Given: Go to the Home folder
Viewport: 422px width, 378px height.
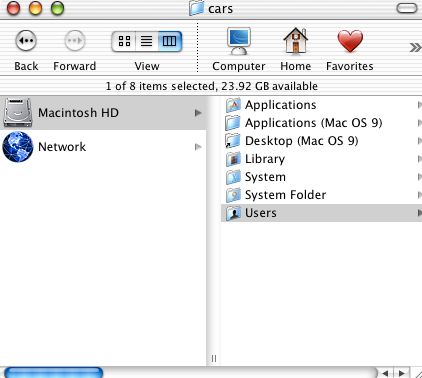Looking at the screenshot, I should coord(295,41).
